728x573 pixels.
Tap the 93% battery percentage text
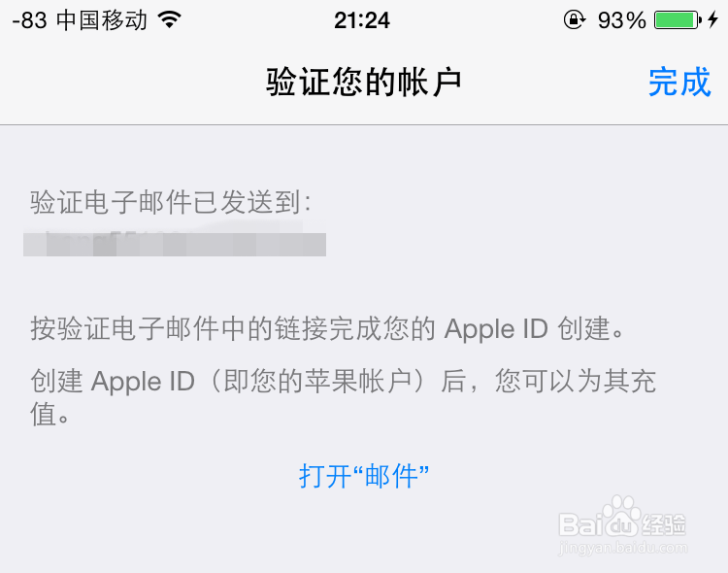tap(621, 20)
